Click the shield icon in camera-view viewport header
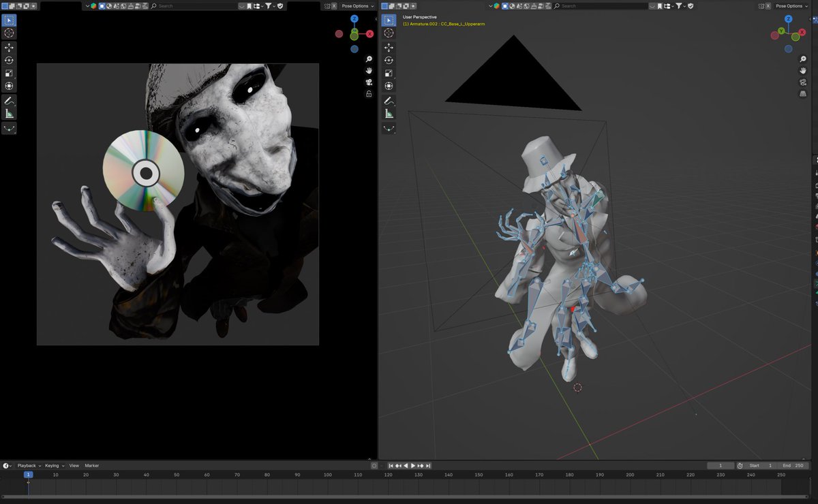 (280, 5)
